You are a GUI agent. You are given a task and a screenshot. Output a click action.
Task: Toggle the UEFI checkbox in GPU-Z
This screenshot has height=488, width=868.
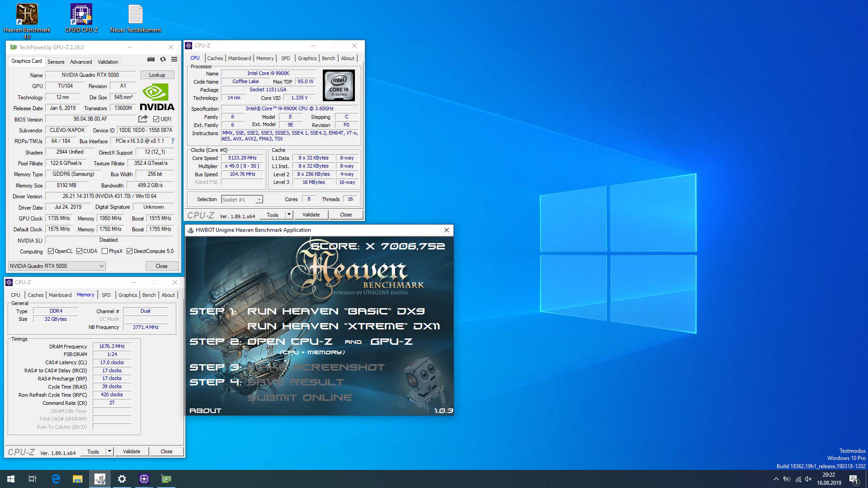(x=156, y=119)
